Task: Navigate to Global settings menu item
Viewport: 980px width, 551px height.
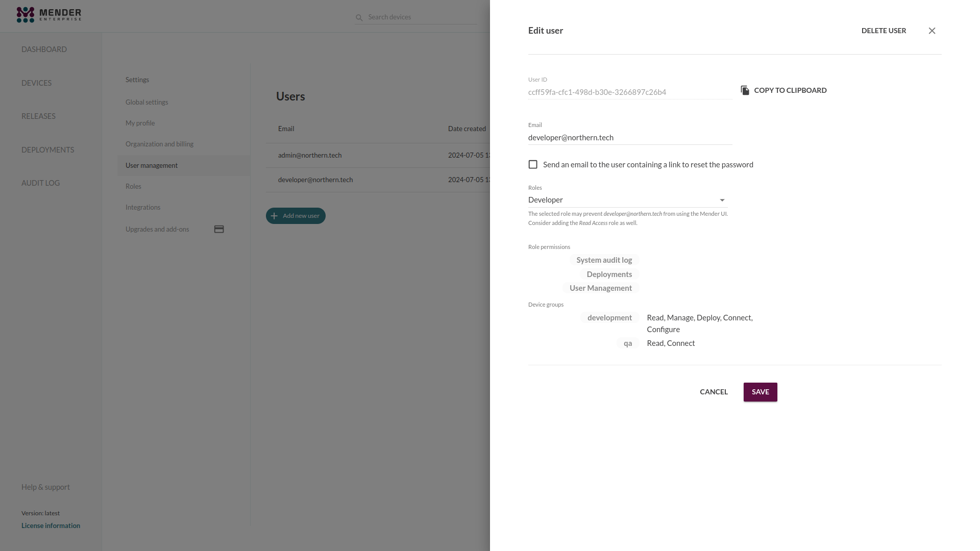Action: (x=146, y=102)
